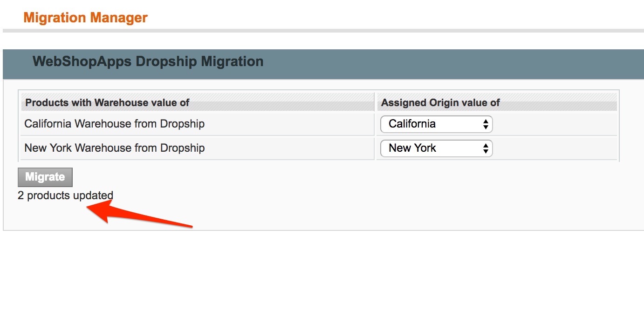Click the Migration Manager page title
Screen dimensions: 644x323
click(x=85, y=17)
